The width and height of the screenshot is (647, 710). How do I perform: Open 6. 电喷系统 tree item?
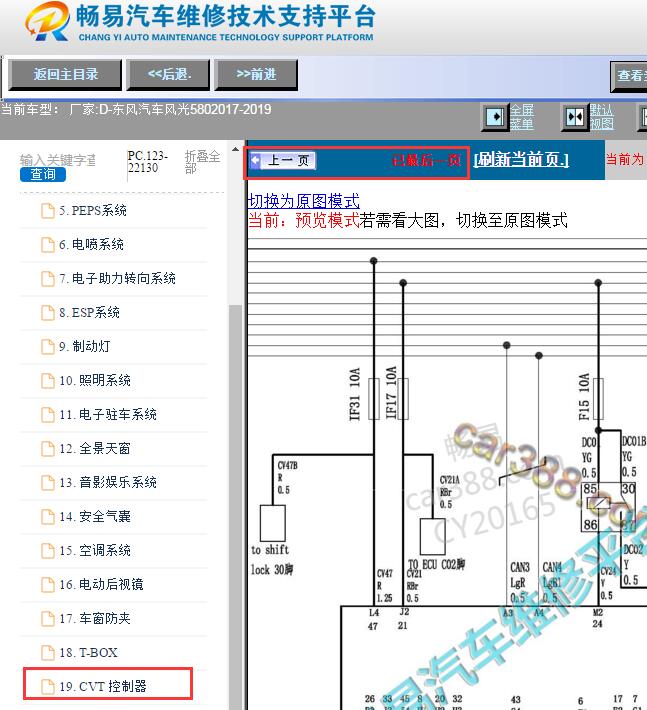[91, 245]
